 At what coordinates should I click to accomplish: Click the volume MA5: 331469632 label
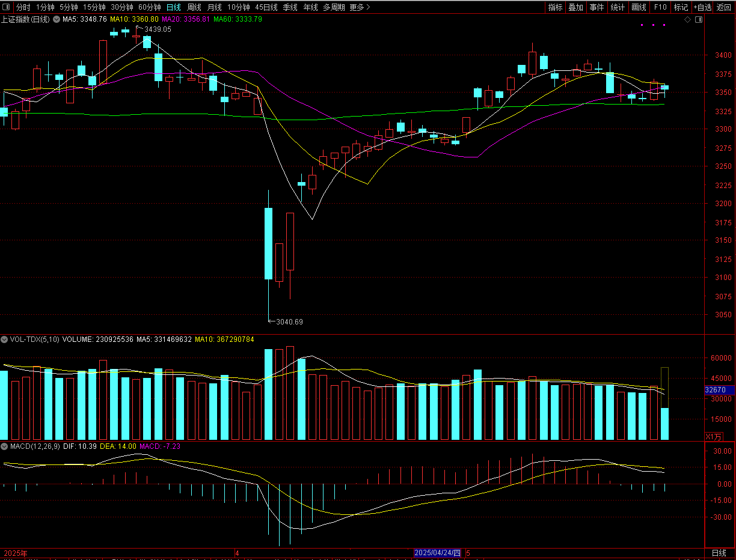tap(164, 339)
